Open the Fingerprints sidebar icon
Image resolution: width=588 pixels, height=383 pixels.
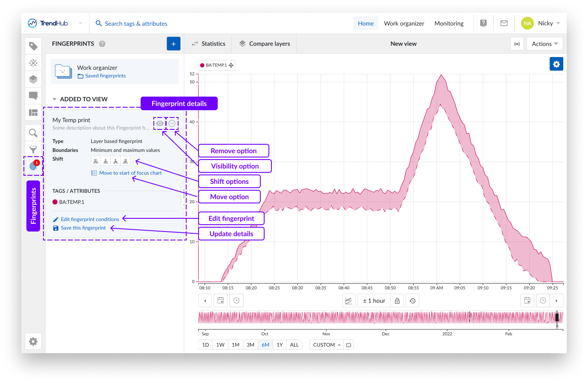point(33,166)
